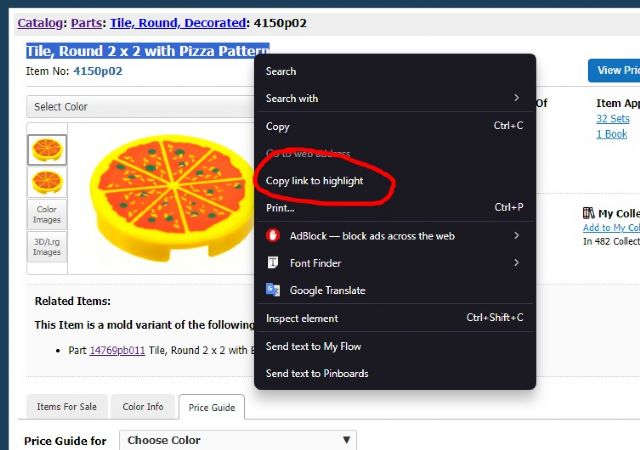Choose Copy link to highlight

[x=314, y=181]
